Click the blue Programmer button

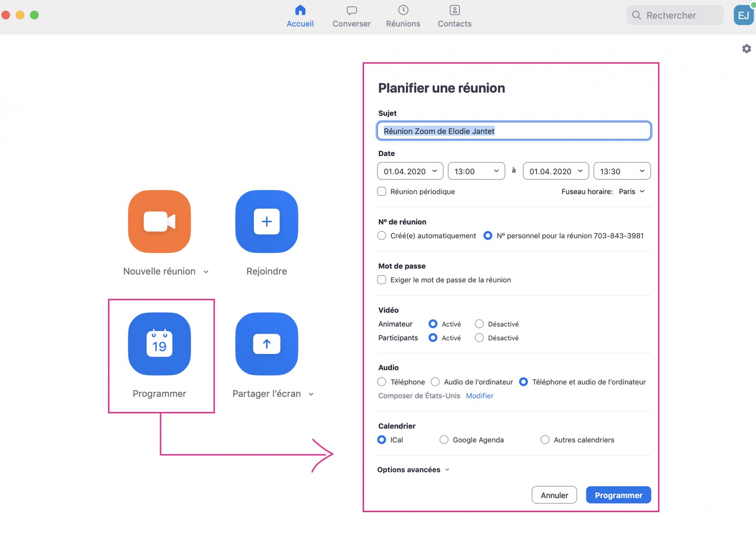pos(618,495)
